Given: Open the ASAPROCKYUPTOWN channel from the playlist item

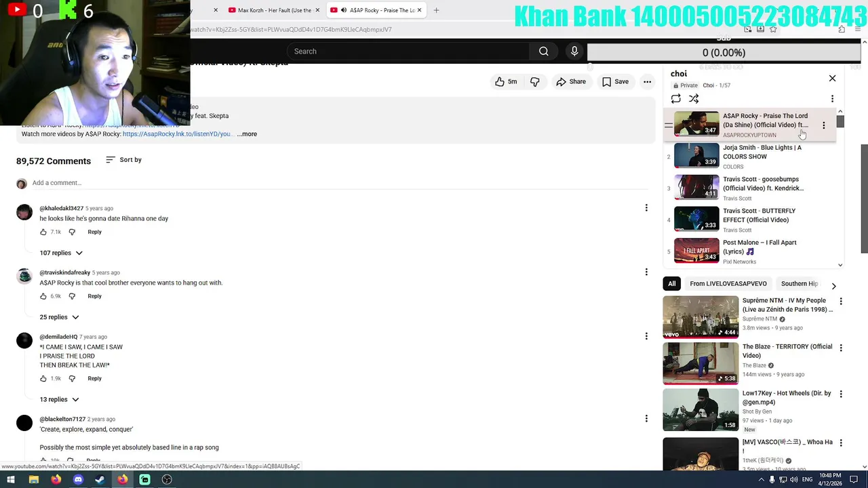Looking at the screenshot, I should pyautogui.click(x=749, y=136).
